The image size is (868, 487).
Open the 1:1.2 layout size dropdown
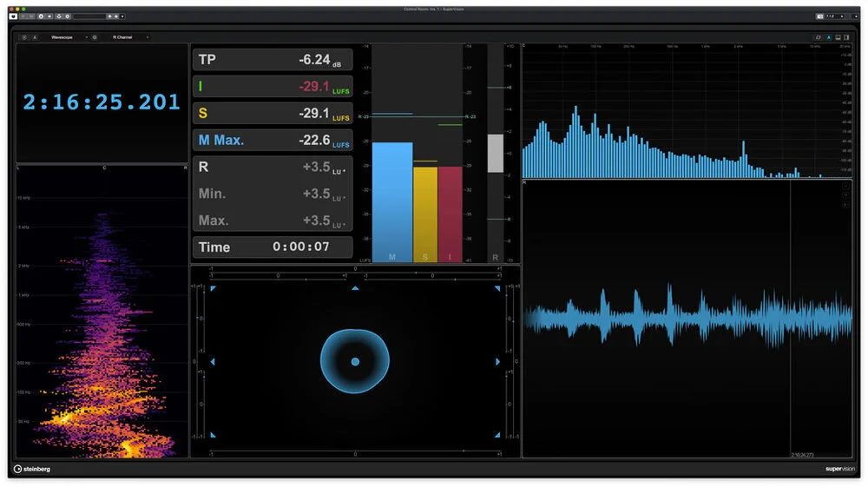[835, 16]
